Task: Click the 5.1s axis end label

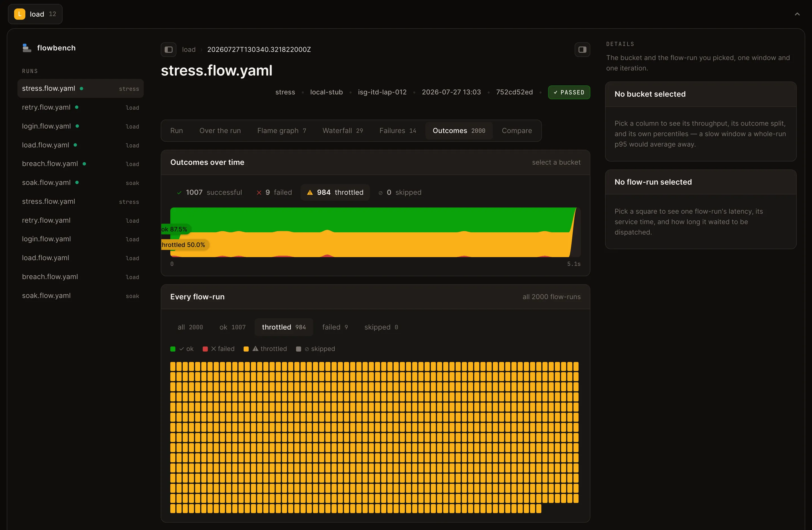Action: 574,264
